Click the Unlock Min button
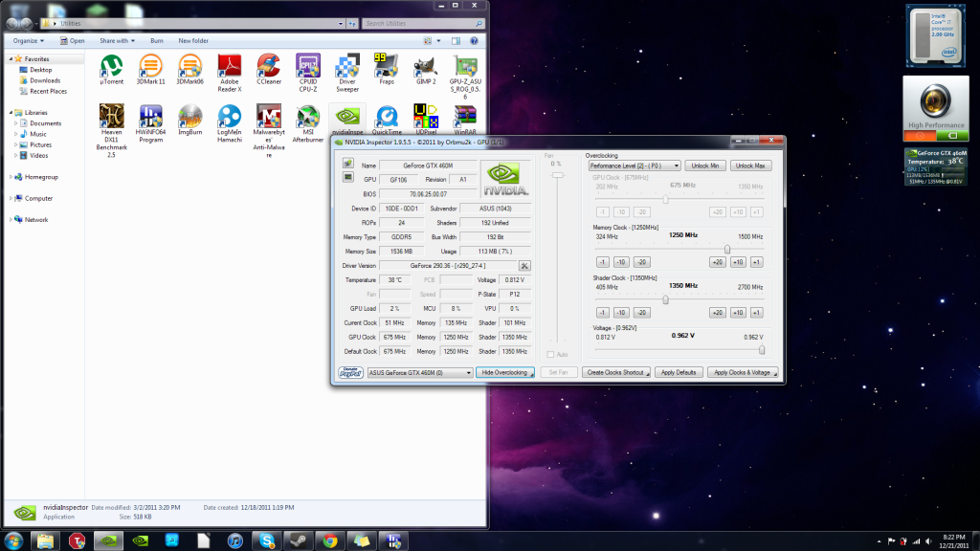 click(705, 165)
